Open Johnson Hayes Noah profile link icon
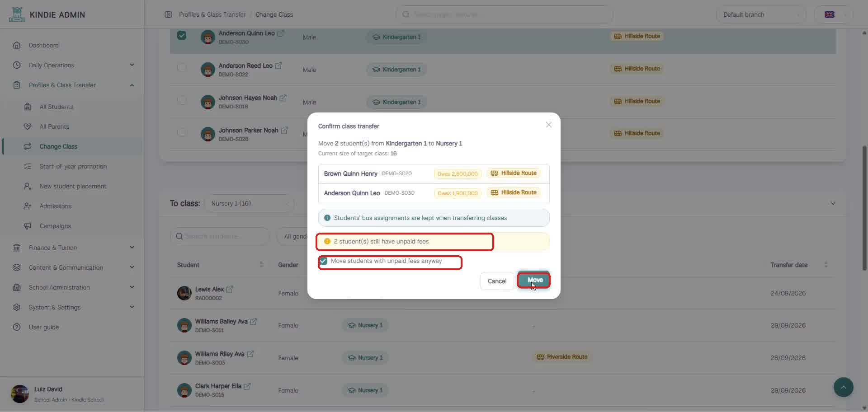The height and width of the screenshot is (412, 868). point(283,98)
